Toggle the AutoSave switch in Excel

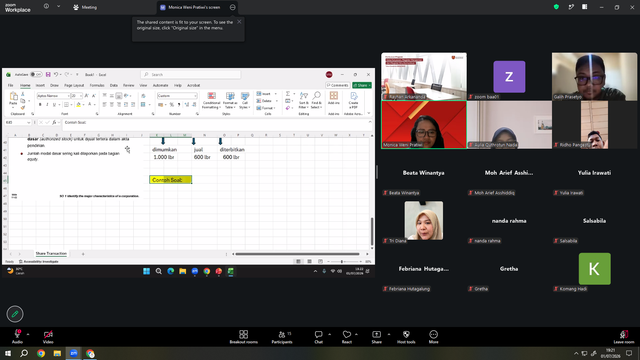(36, 75)
